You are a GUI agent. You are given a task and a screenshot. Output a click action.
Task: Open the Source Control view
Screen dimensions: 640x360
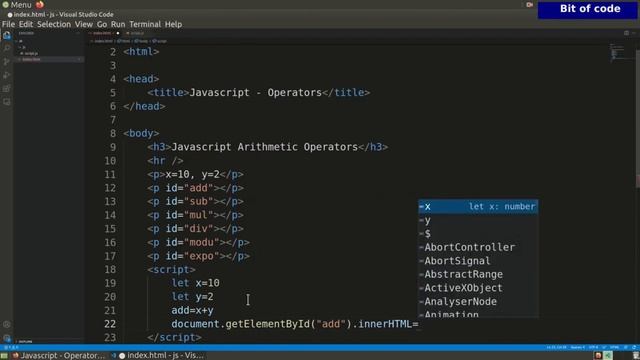point(7,62)
